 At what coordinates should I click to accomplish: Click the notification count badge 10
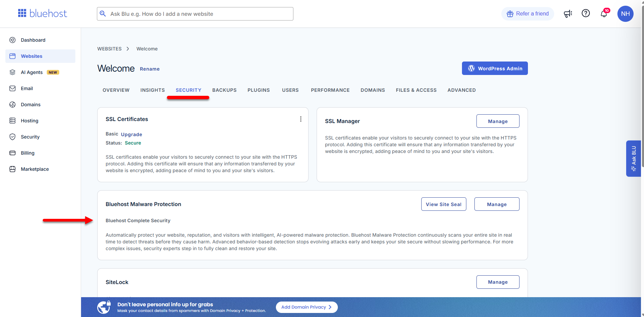tap(607, 10)
